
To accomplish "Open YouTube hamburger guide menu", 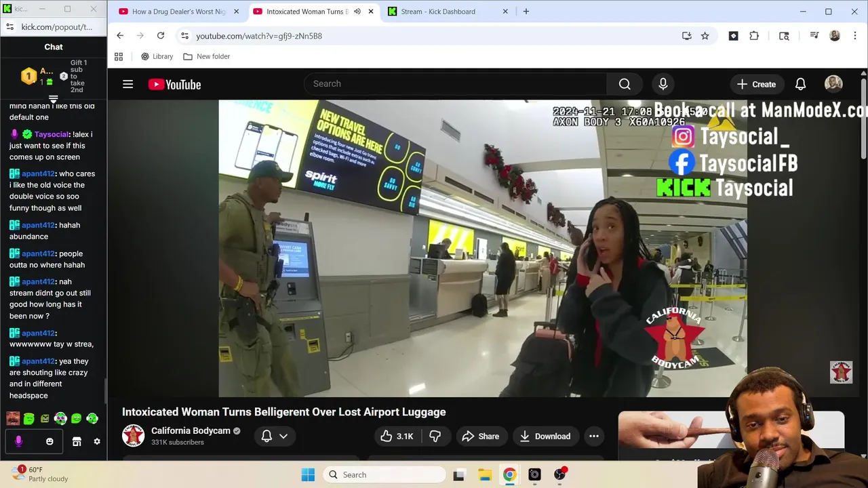I will pyautogui.click(x=127, y=84).
